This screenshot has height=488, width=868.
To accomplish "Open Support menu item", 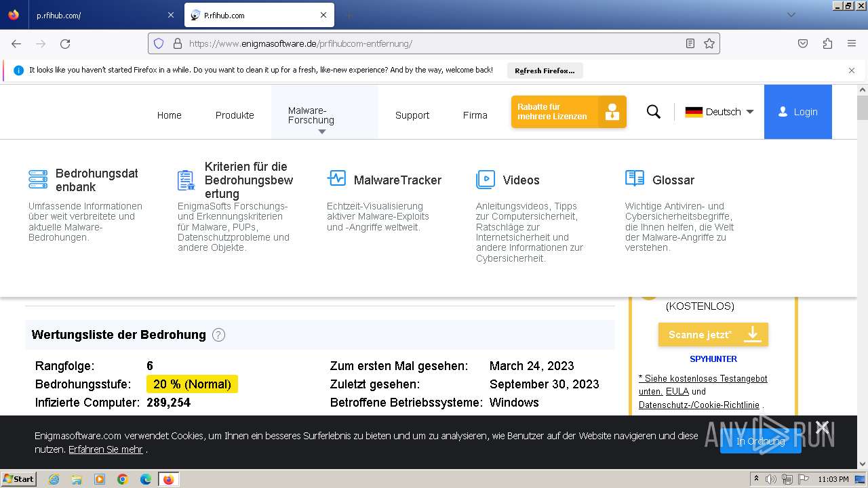I will click(x=412, y=115).
